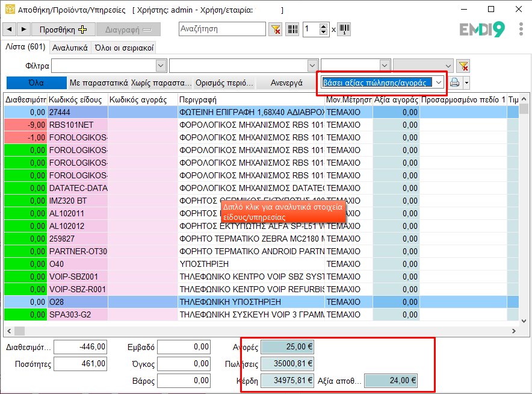This screenshot has width=532, height=394.
Task: Select the row with code '259827'
Action: (x=261, y=239)
